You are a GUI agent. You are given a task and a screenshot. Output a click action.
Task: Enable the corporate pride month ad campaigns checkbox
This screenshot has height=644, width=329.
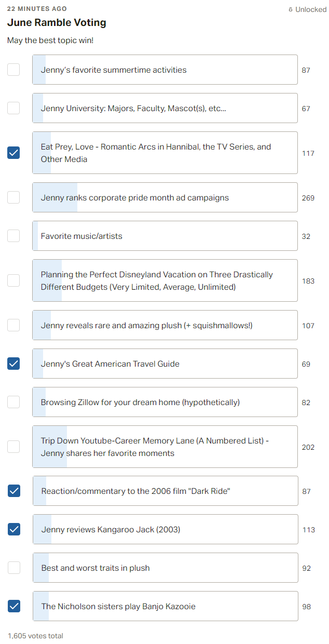point(13,197)
